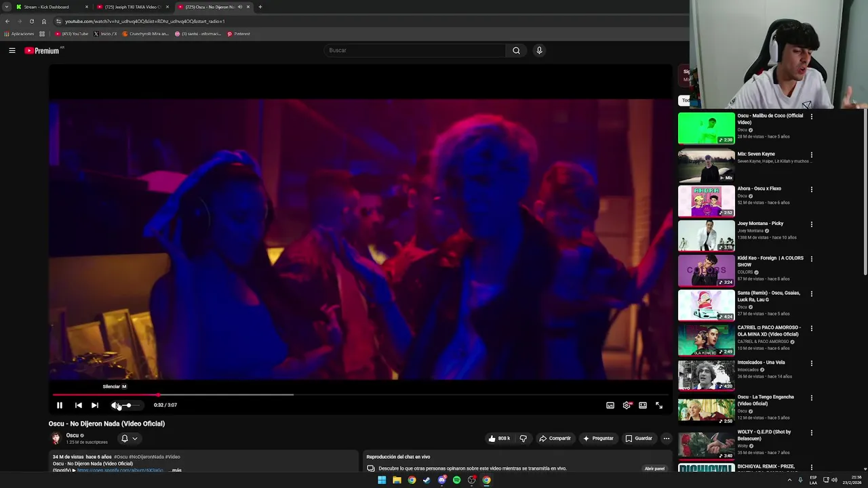Enter fullscreen mode

tap(659, 405)
